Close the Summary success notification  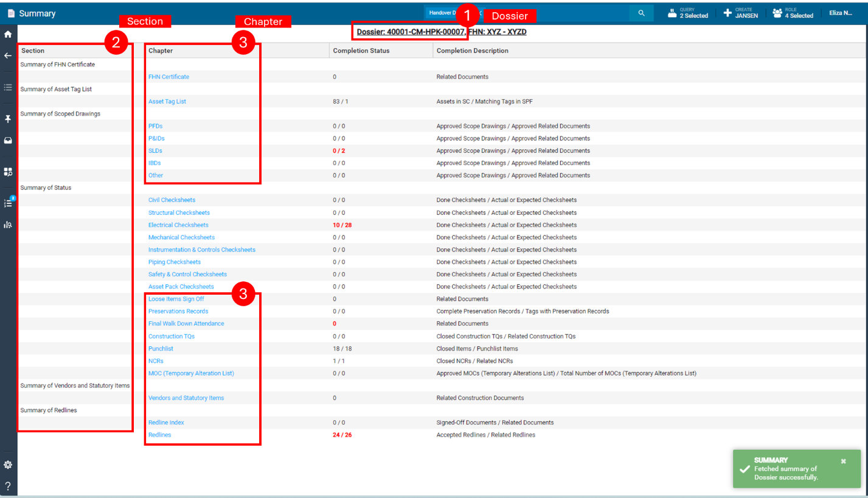(x=843, y=461)
